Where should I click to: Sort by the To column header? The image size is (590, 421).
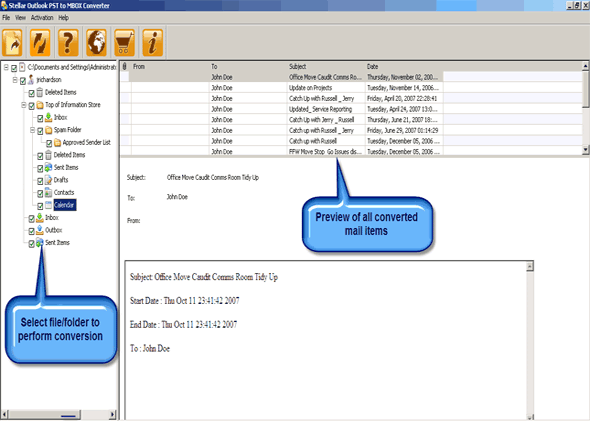click(x=248, y=67)
